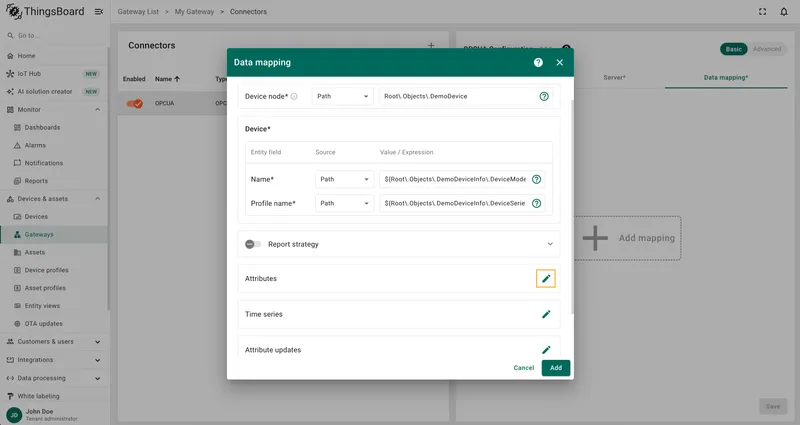Open Home in the sidebar
This screenshot has height=425, width=800.
point(54,56)
